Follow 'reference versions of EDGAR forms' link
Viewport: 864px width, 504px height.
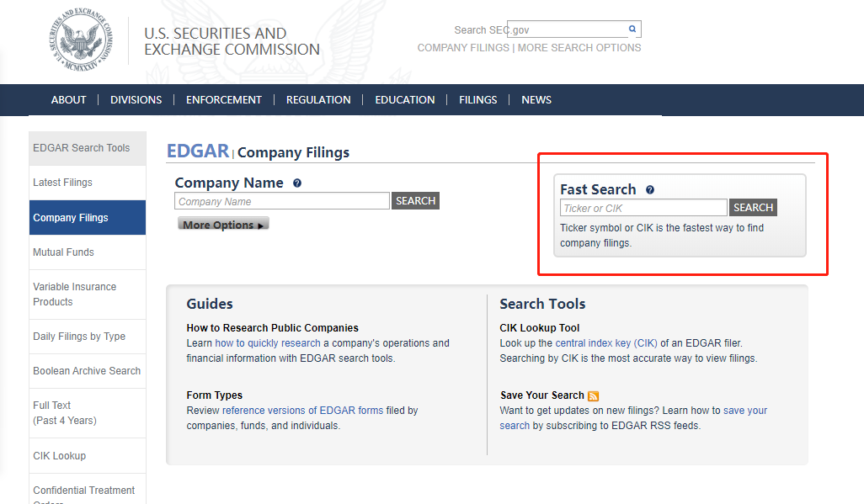coord(302,411)
